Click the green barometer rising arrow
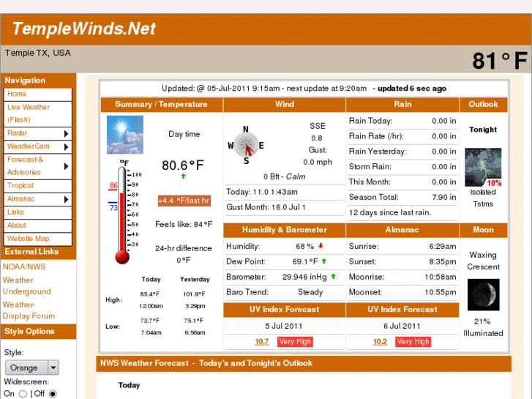The image size is (532, 399). click(x=333, y=276)
